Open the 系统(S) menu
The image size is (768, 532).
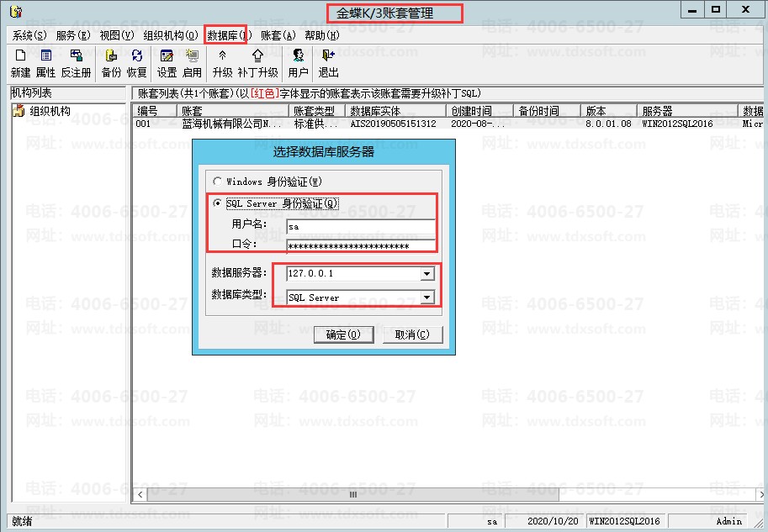29,35
